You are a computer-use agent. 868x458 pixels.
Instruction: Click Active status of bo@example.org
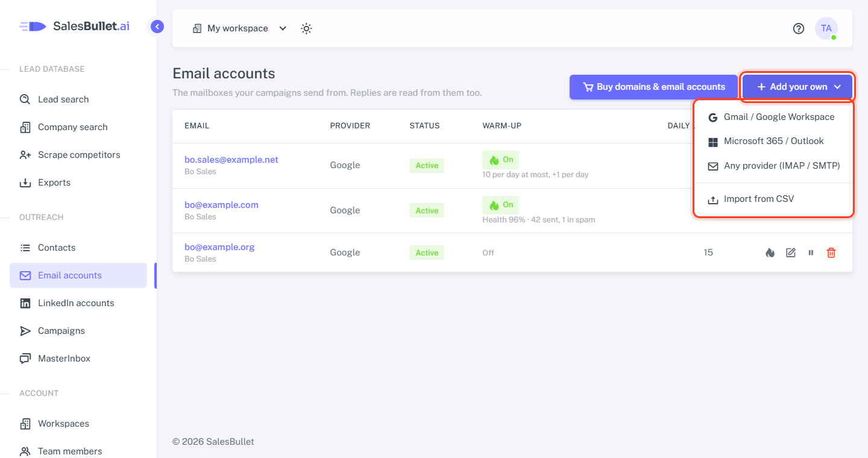[427, 253]
